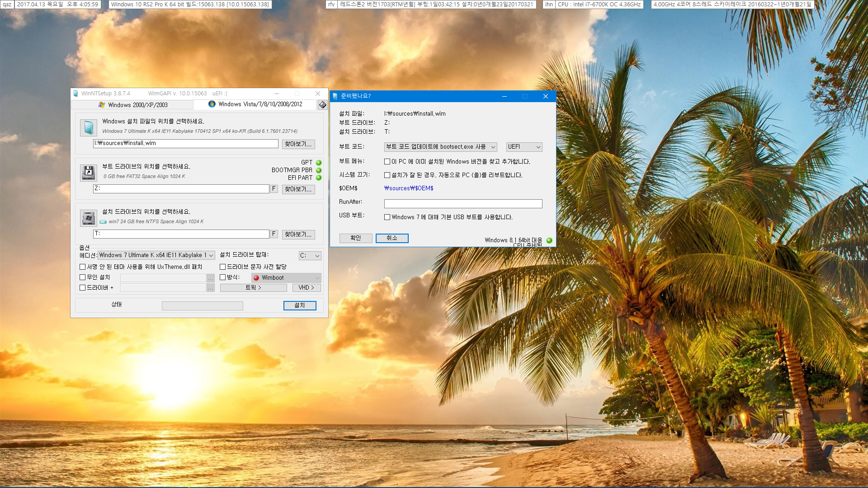
Task: Click the WinNTSetup title bar app icon
Action: (x=75, y=94)
